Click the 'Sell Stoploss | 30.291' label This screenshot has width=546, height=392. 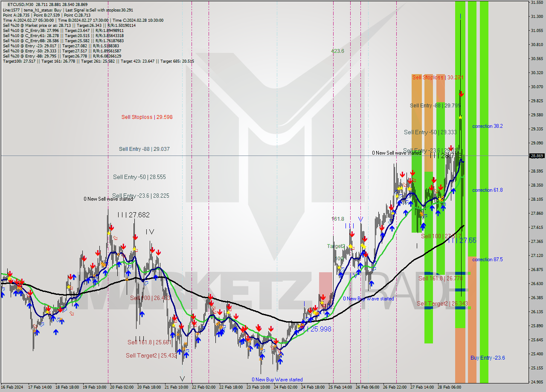[x=438, y=78]
